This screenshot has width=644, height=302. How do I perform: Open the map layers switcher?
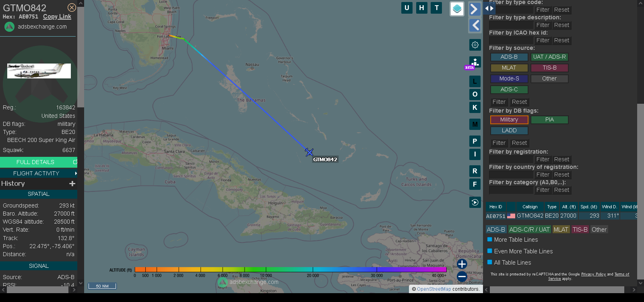457,9
